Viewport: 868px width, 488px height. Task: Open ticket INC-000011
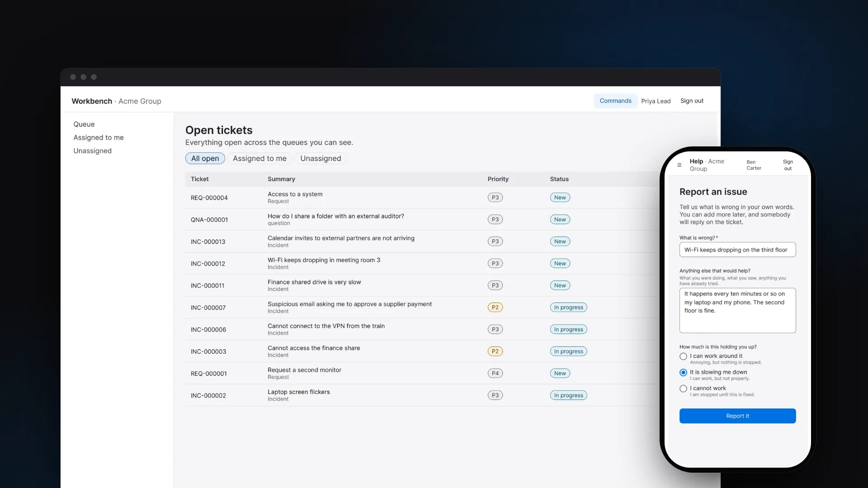(x=207, y=286)
